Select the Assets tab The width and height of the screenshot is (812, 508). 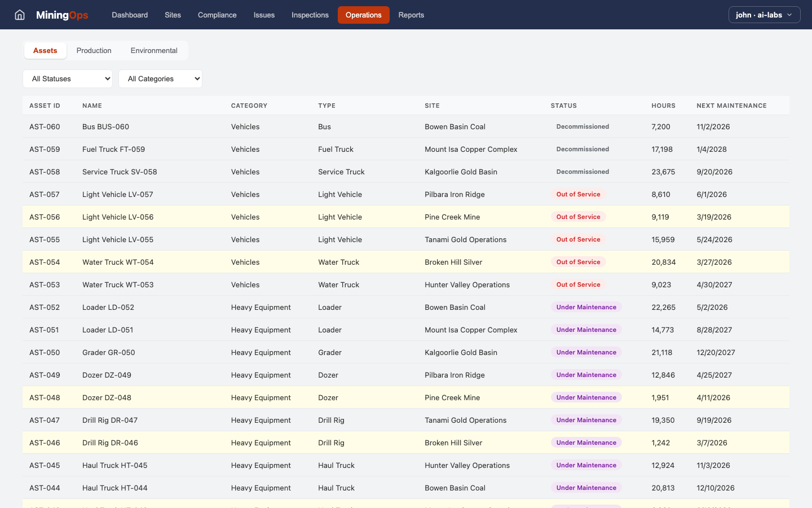coord(45,50)
